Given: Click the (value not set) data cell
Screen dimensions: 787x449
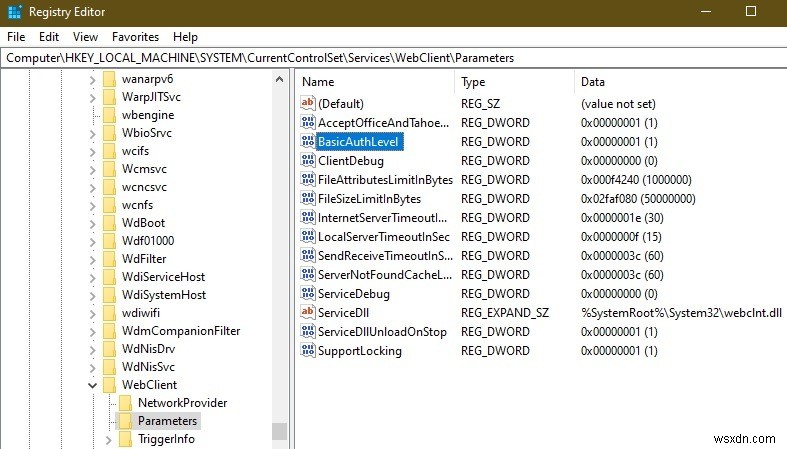Looking at the screenshot, I should click(618, 104).
